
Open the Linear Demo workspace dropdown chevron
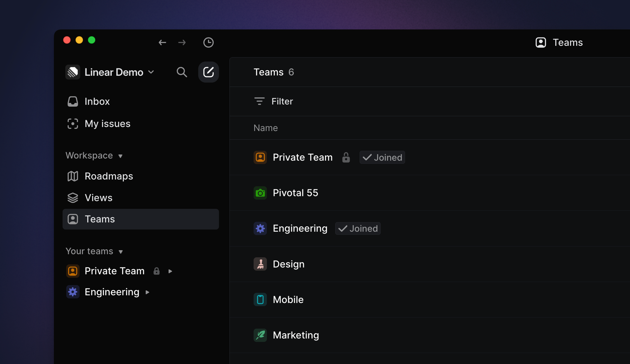(151, 72)
